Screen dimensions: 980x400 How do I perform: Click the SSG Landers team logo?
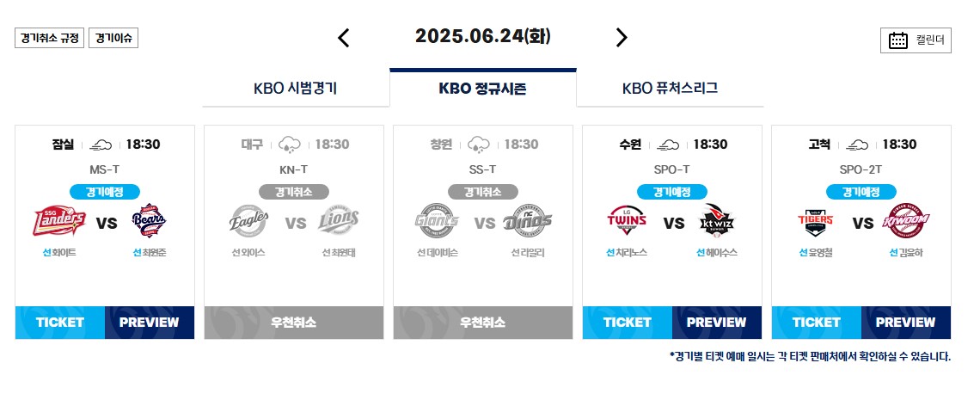[59, 223]
